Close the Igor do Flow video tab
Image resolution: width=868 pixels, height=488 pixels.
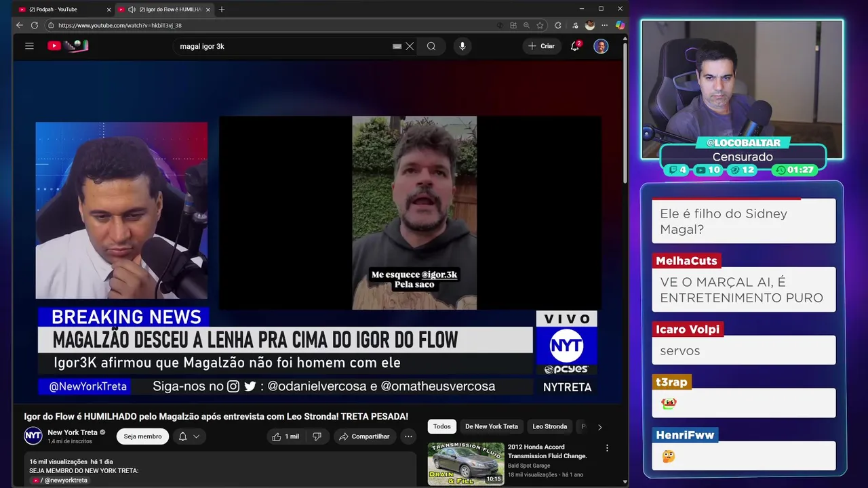tap(208, 9)
